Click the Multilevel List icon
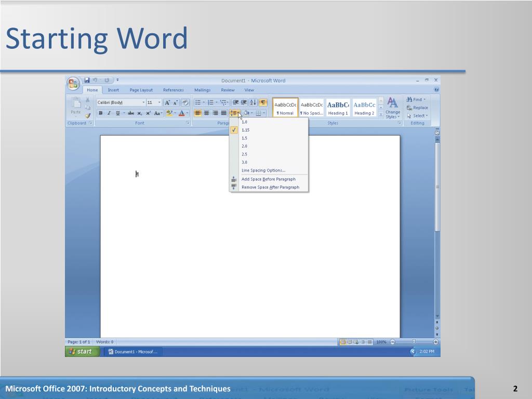 [x=223, y=102]
